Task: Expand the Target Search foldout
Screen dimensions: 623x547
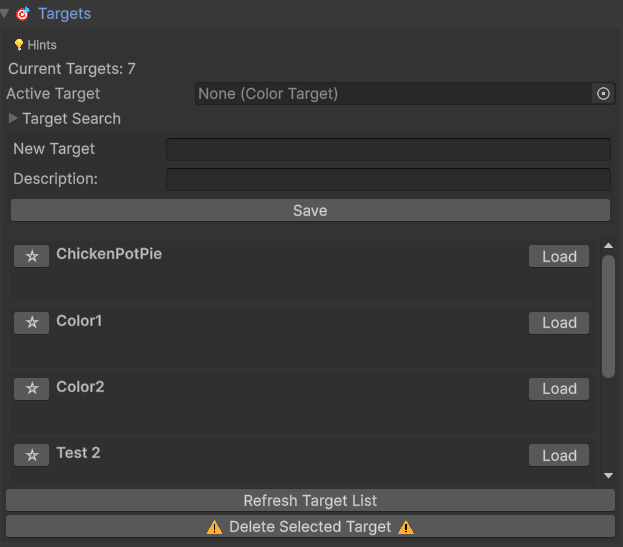Action: pos(13,118)
